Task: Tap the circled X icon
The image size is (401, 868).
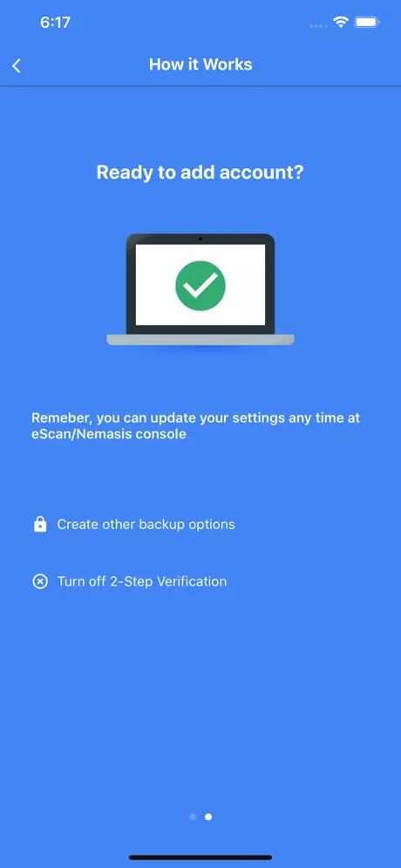Action: click(x=40, y=582)
